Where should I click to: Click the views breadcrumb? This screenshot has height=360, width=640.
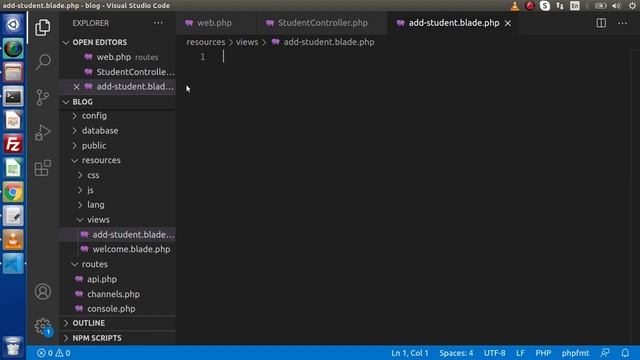247,42
